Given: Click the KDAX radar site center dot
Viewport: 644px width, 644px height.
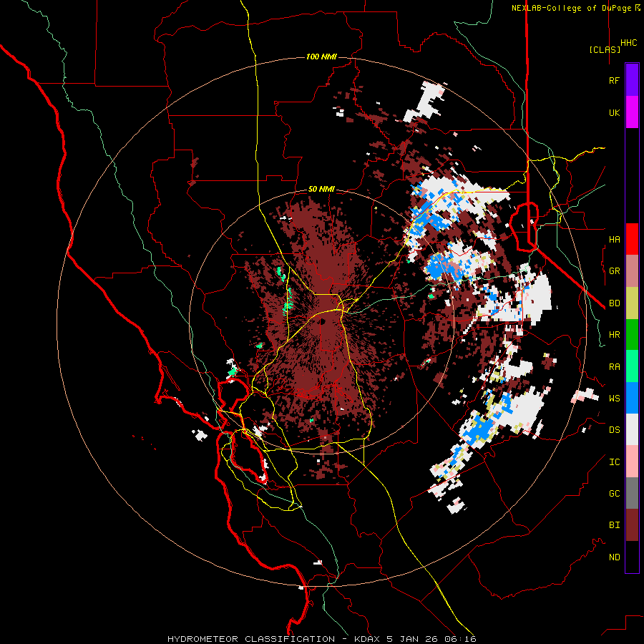Looking at the screenshot, I should coord(323,321).
